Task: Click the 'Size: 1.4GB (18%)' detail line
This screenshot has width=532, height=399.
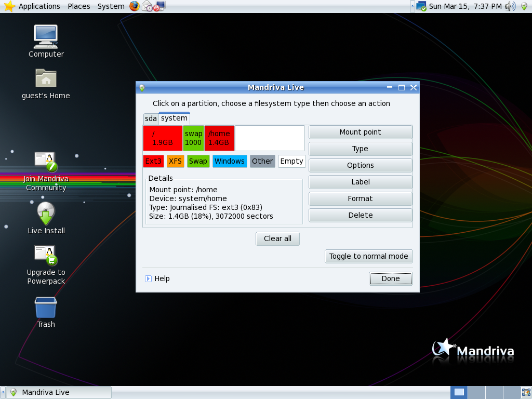Action: click(211, 216)
